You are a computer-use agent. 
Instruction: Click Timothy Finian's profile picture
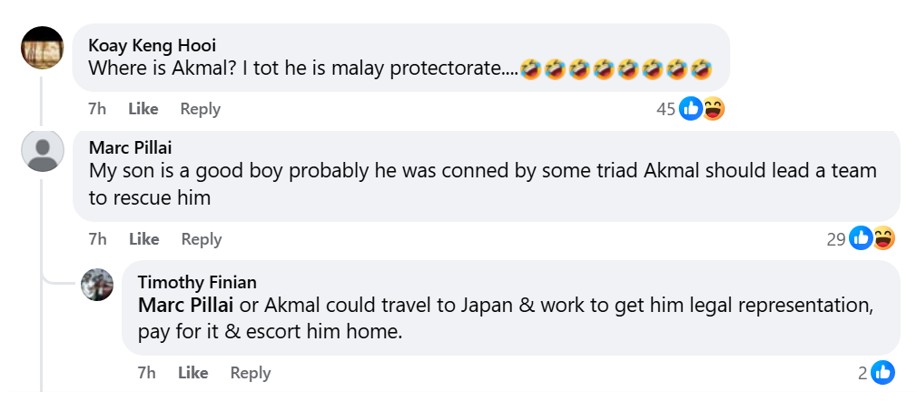coord(97,284)
